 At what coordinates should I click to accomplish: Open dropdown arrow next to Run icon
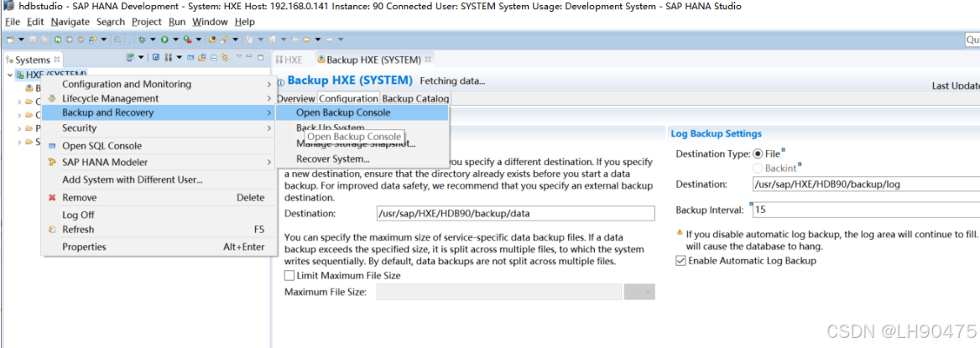pos(175,39)
